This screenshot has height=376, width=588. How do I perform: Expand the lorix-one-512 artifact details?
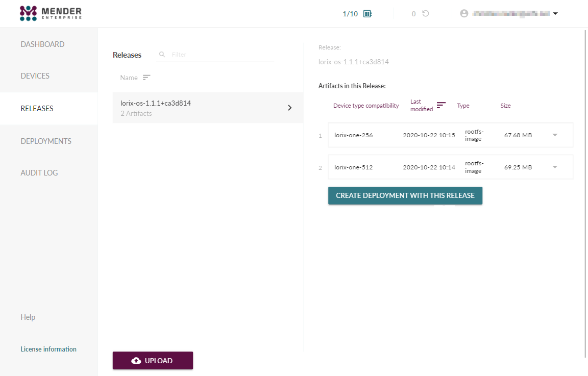pos(555,167)
